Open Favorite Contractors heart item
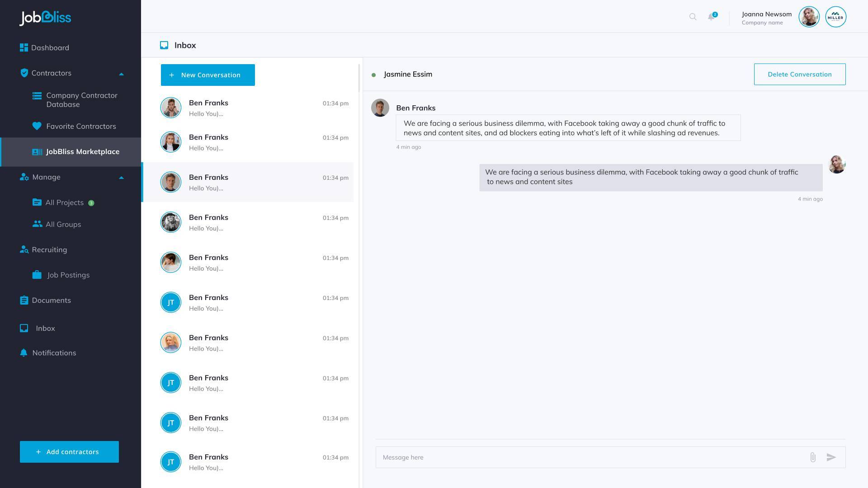 pos(81,127)
